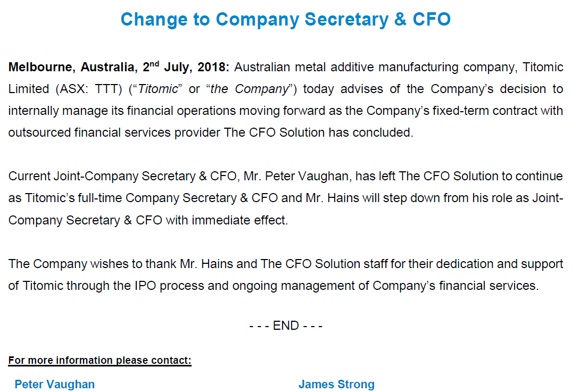Click the 2nd July, 2018 date
This screenshot has height=392, width=579.
[x=186, y=67]
